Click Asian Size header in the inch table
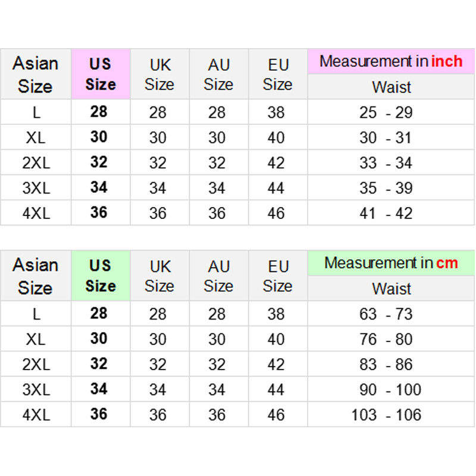This screenshot has width=476, height=476. (36, 74)
